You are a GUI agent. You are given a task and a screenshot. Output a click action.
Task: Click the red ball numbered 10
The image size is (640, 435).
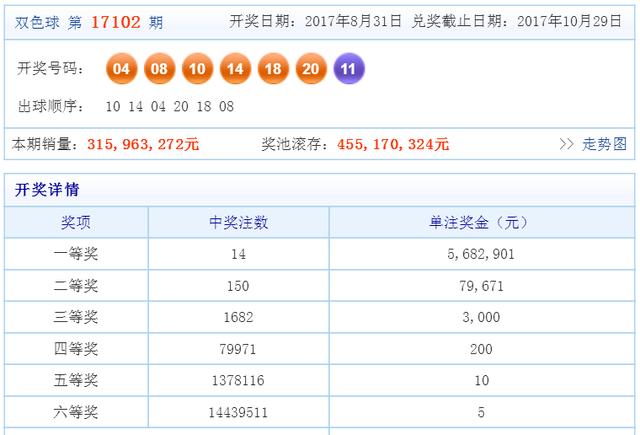197,69
